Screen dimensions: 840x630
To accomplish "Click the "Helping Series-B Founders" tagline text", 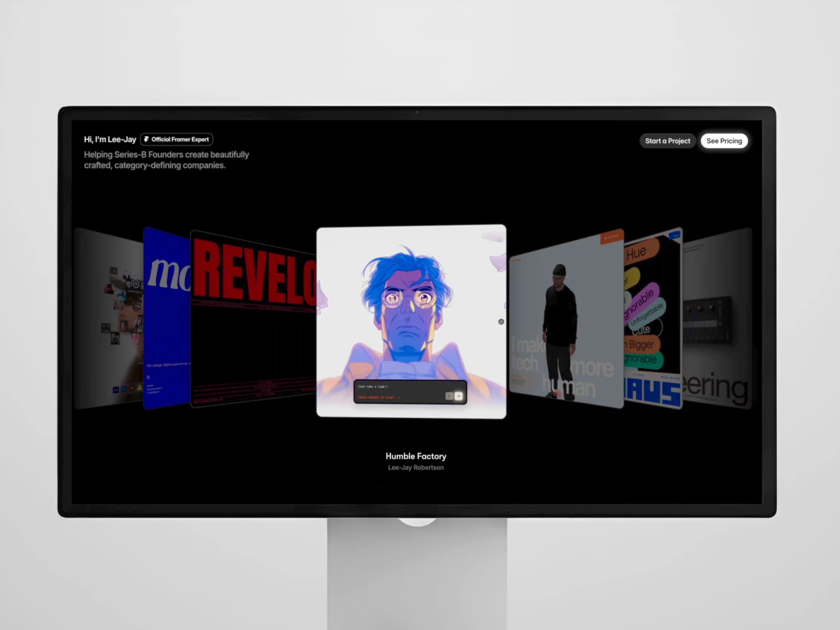I will tap(166, 160).
